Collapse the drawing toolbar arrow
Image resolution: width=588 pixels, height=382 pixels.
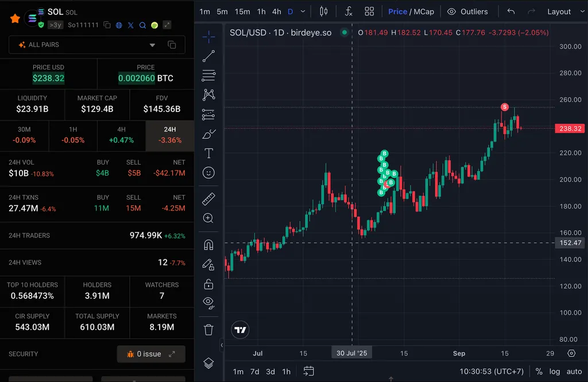pyautogui.click(x=222, y=345)
